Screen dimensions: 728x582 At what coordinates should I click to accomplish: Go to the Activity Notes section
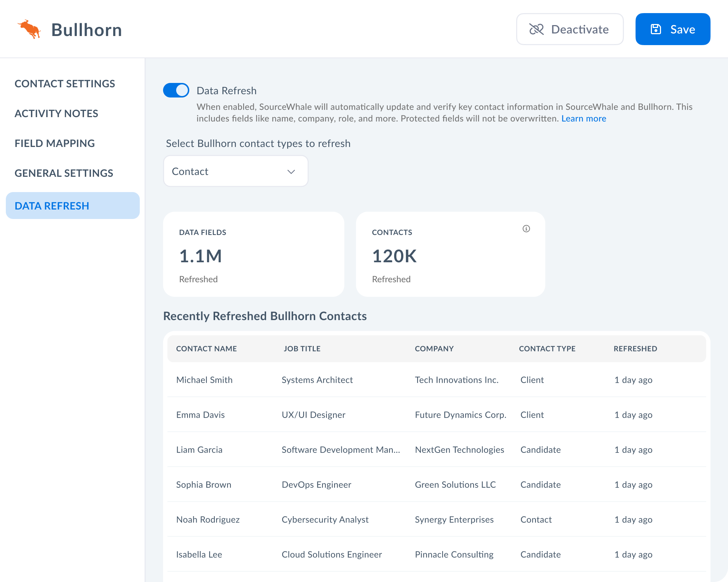coord(56,113)
